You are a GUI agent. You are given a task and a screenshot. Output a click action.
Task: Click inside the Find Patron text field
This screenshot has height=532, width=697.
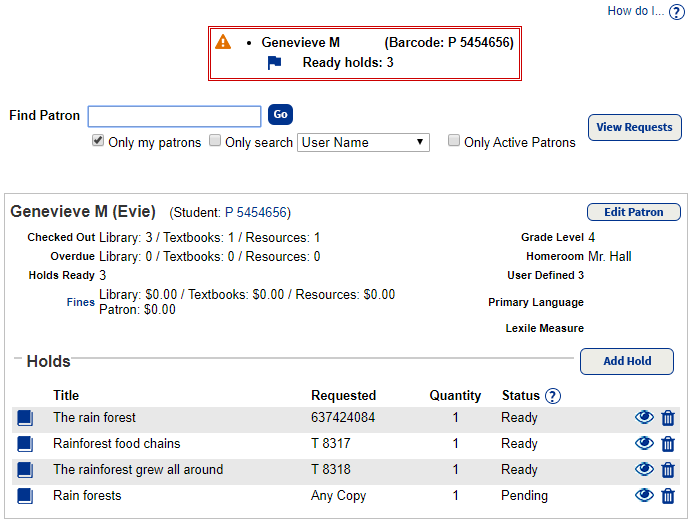tap(174, 116)
